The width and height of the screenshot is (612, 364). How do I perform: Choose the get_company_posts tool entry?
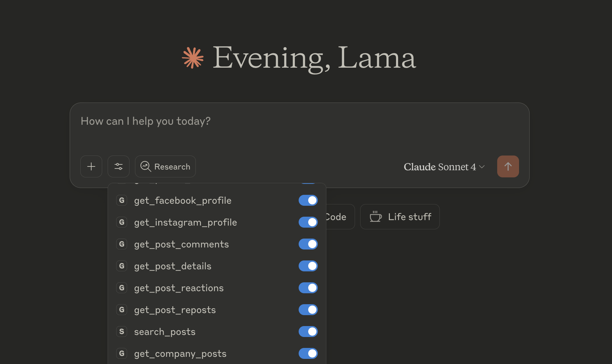click(x=180, y=354)
